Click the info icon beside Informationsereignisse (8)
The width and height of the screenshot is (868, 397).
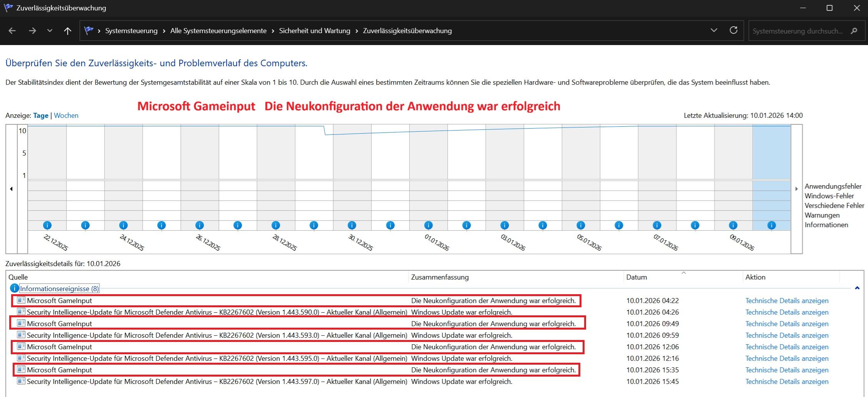click(14, 288)
